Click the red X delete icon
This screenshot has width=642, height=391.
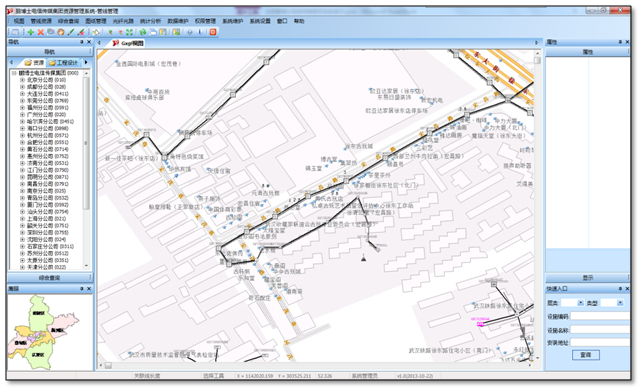(41, 32)
